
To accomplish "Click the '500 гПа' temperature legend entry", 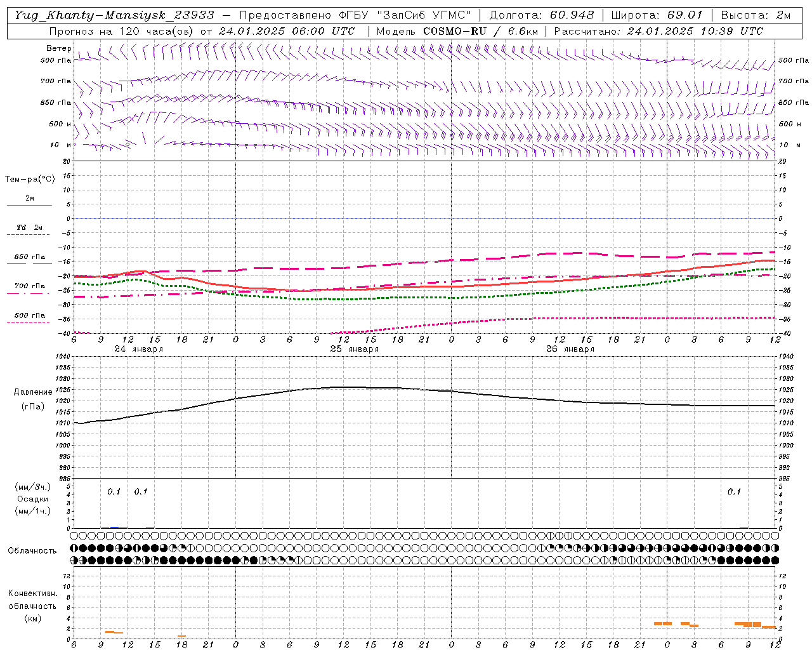I will [30, 315].
